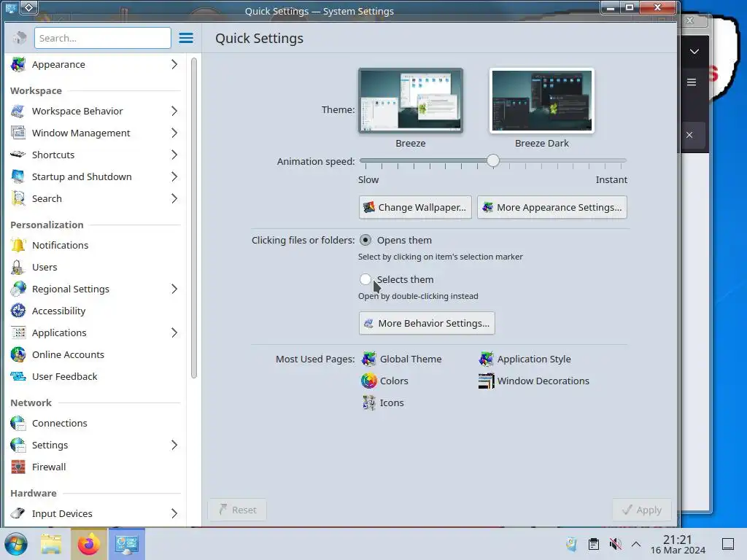Click the settings Search input field
Screen dimensions: 747x560
pos(102,38)
